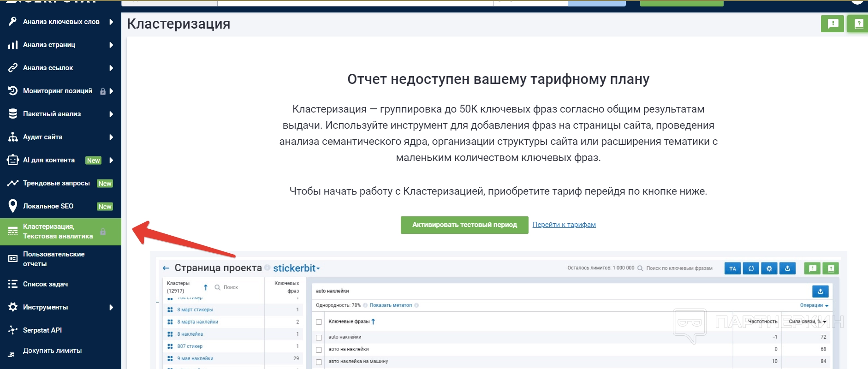Click the bar chart icon for page analysis

pyautogui.click(x=12, y=45)
